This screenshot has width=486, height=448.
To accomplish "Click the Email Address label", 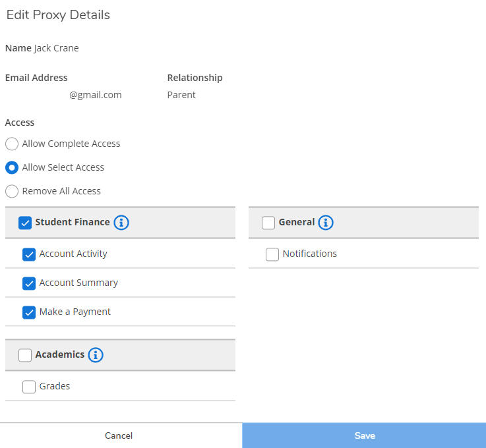I will point(36,78).
